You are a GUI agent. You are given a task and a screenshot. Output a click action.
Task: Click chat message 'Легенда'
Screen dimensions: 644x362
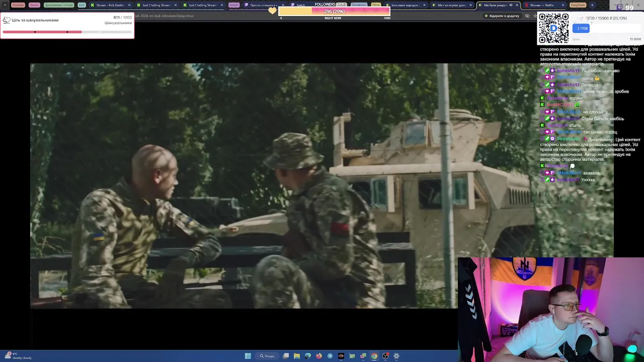coord(590,84)
